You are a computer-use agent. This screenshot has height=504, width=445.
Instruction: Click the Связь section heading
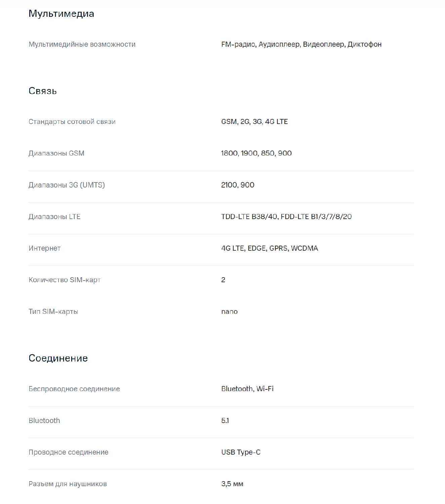coord(43,91)
